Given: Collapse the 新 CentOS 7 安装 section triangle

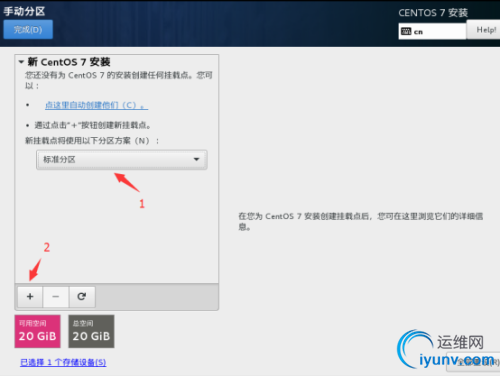Looking at the screenshot, I should (21, 62).
